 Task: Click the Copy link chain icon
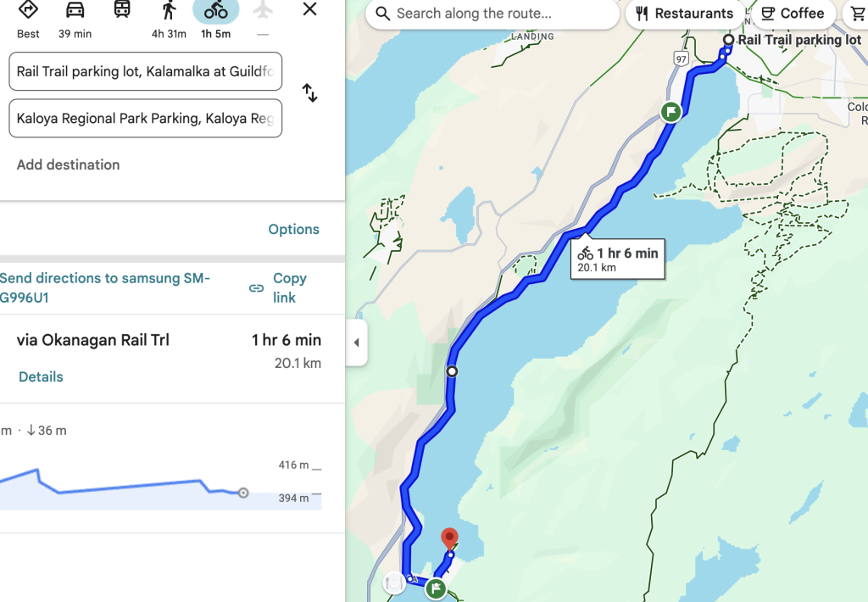[256, 288]
